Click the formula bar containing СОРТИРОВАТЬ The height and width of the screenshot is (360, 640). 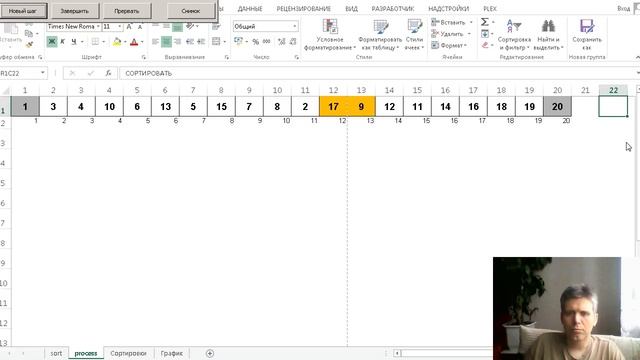tap(378, 73)
